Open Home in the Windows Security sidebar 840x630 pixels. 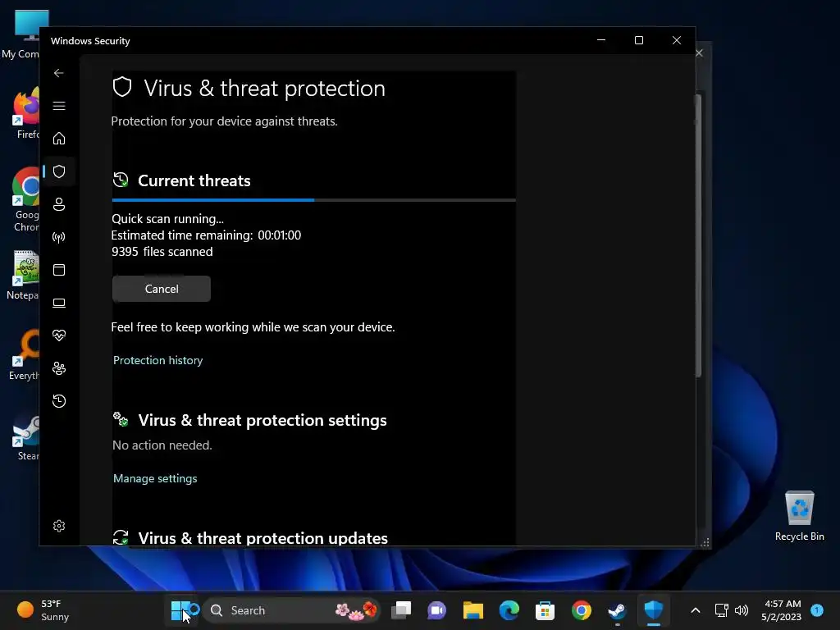59,139
